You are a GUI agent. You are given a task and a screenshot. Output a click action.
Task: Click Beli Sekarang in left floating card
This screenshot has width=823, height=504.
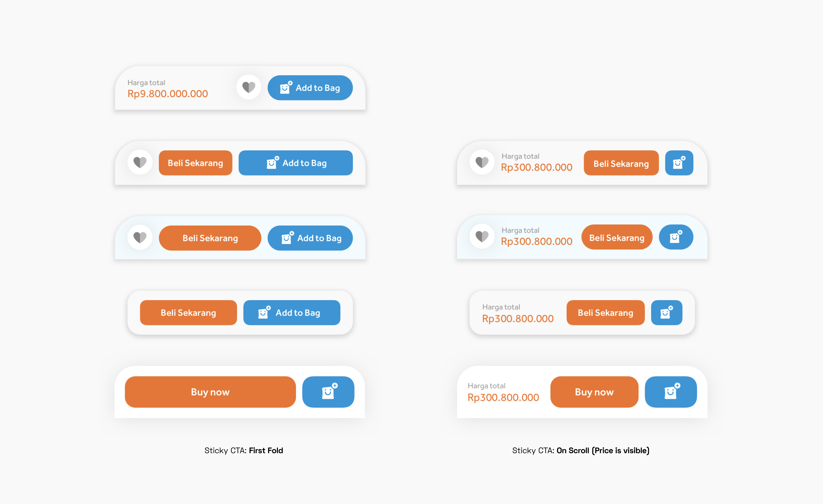(188, 313)
